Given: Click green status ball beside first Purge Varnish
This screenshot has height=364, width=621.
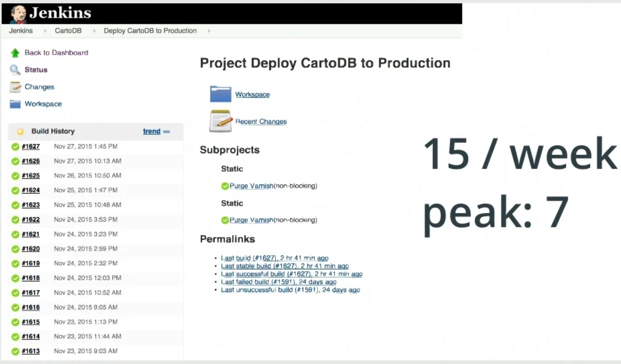Looking at the screenshot, I should 225,186.
